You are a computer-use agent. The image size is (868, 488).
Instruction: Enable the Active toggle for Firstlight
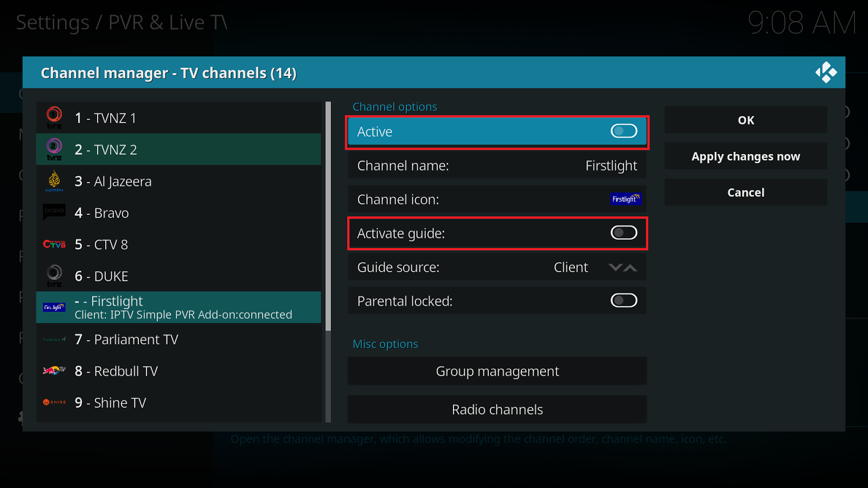623,131
